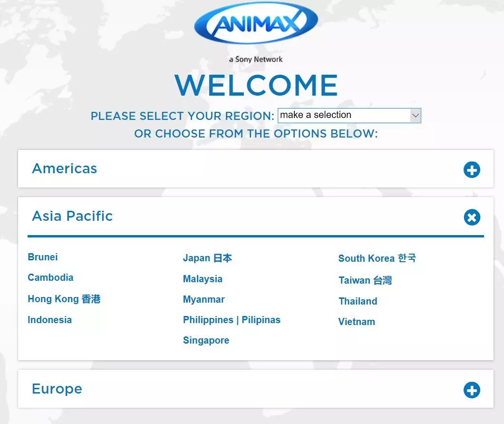504x424 pixels.
Task: Click the dropdown arrow of region selector
Action: coord(415,116)
